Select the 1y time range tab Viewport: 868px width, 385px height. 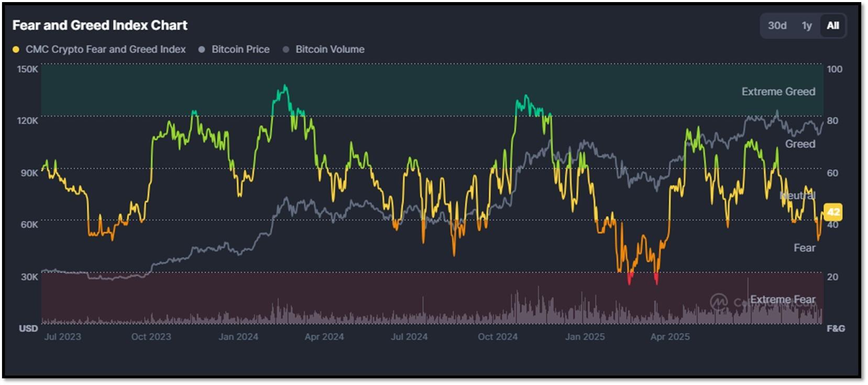[806, 26]
